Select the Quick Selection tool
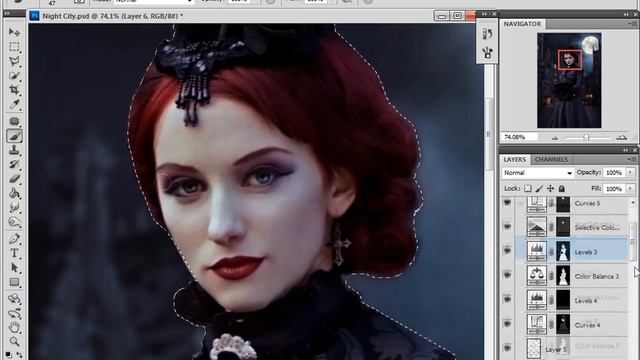640x360 pixels. coord(14,76)
